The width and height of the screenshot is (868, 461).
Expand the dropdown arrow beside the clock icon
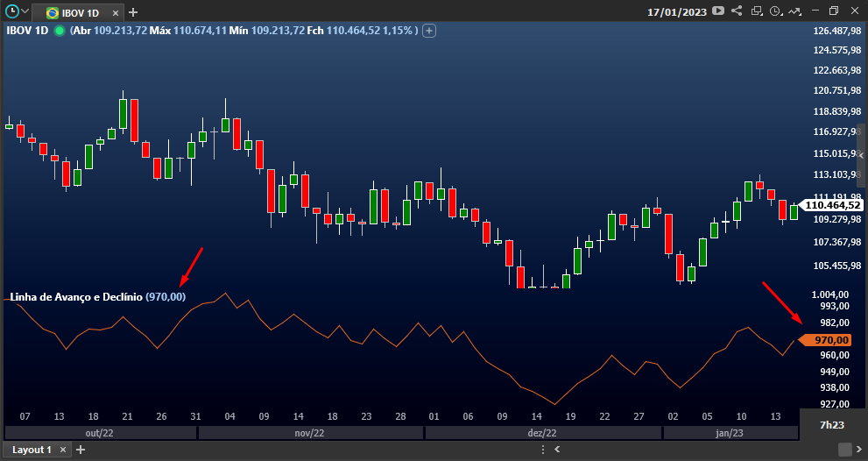(25, 11)
